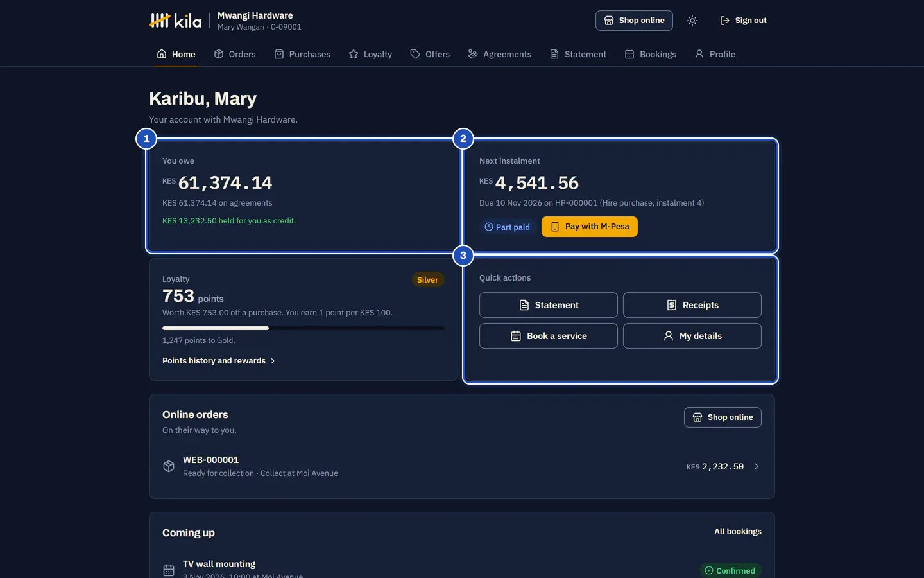Click the Silver loyalty tier badge

tap(427, 279)
